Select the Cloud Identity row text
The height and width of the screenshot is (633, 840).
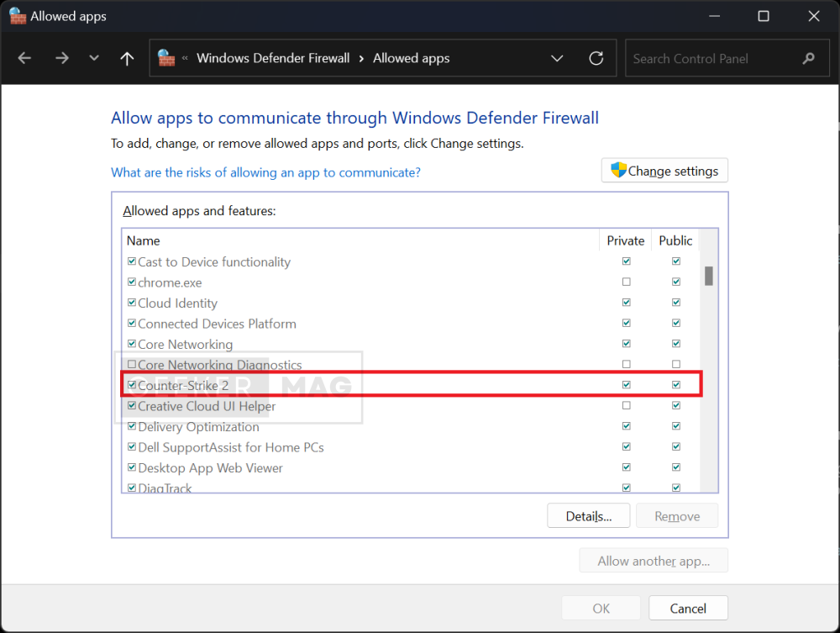pyautogui.click(x=178, y=303)
